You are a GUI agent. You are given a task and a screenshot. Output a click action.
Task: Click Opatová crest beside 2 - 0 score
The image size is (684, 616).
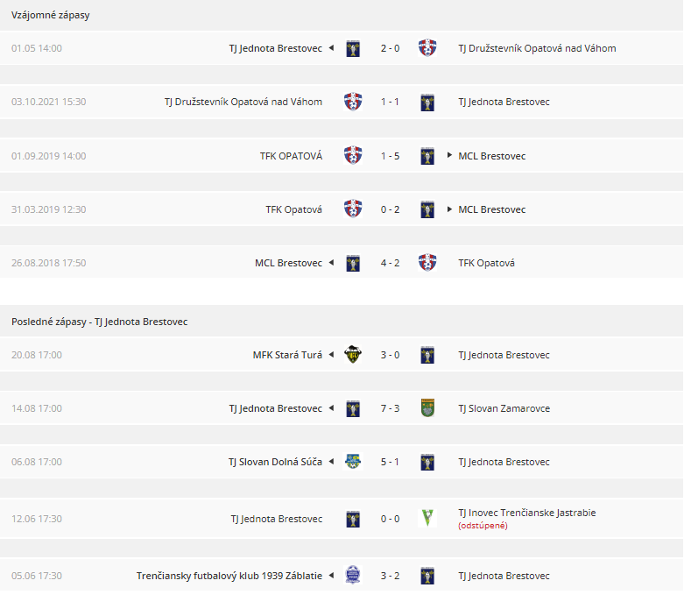click(427, 48)
